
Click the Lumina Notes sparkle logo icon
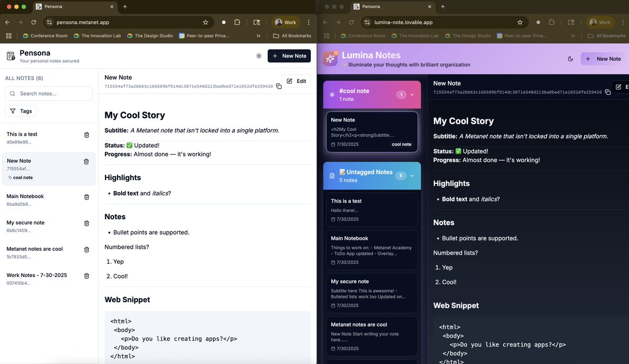(x=330, y=59)
